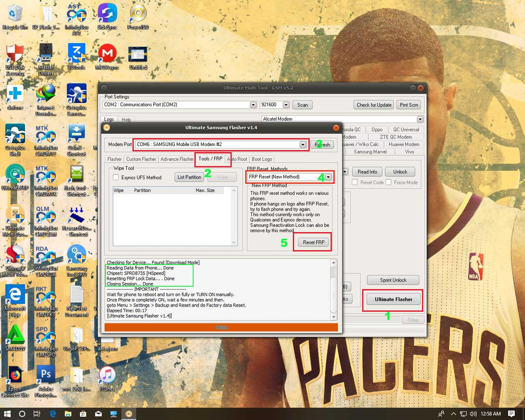The width and height of the screenshot is (525, 420).
Task: Launch the InfinityBox AST shortcut
Action: [77, 19]
